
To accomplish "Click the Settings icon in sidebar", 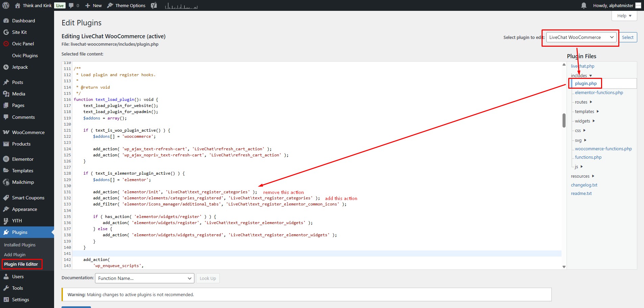I will [x=6, y=300].
